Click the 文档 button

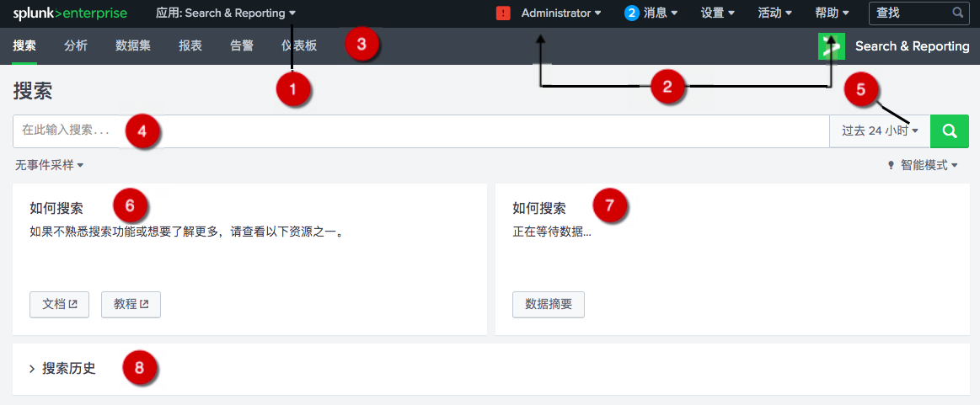coord(60,305)
